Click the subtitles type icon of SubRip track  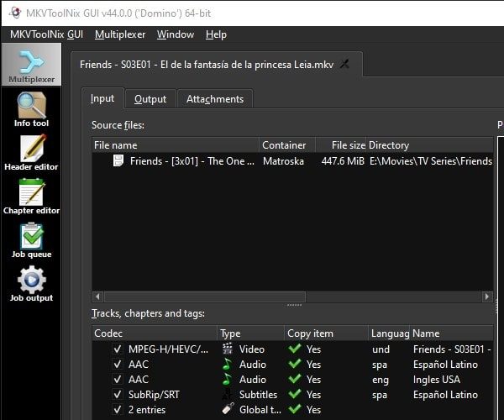tap(228, 394)
